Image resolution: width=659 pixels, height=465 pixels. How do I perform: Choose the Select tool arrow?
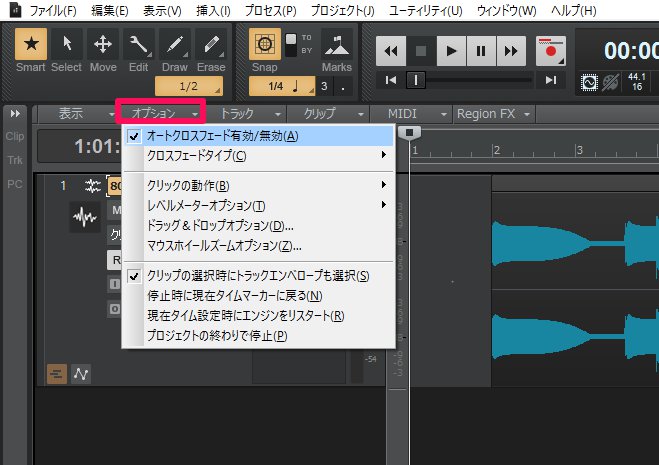[66, 46]
